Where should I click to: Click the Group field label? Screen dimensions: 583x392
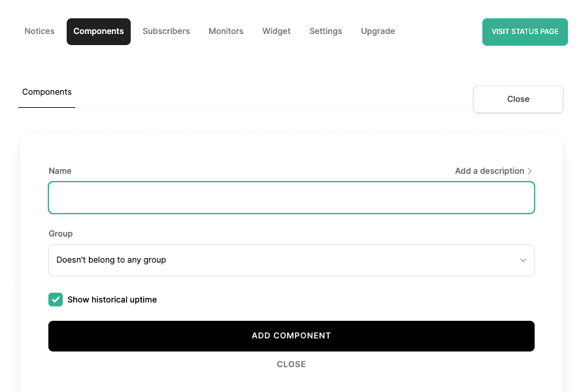61,234
